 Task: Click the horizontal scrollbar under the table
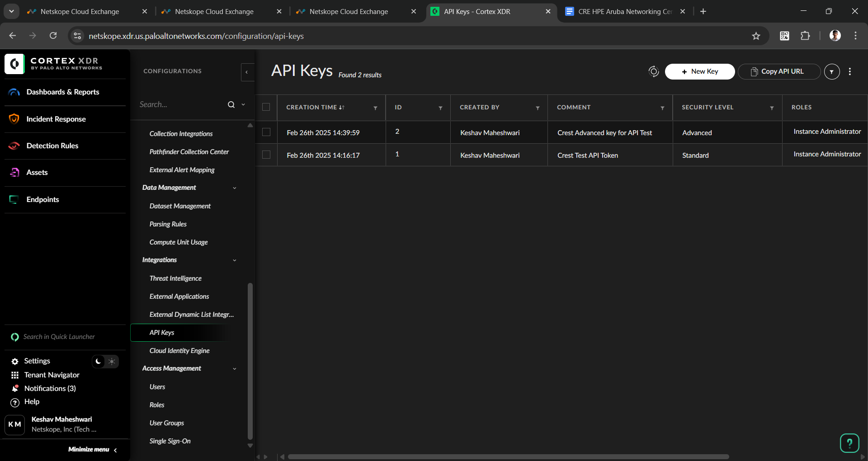(508, 456)
